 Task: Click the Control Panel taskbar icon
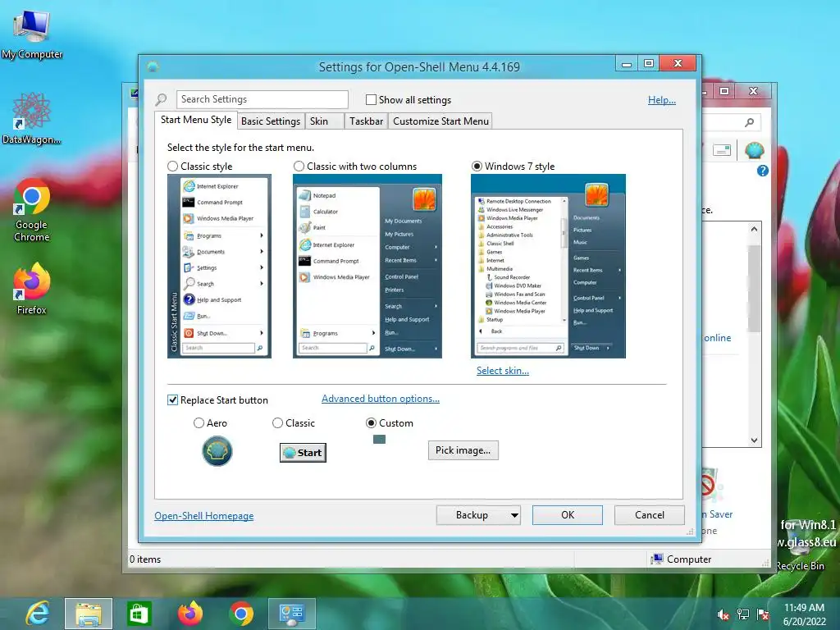[x=291, y=614]
